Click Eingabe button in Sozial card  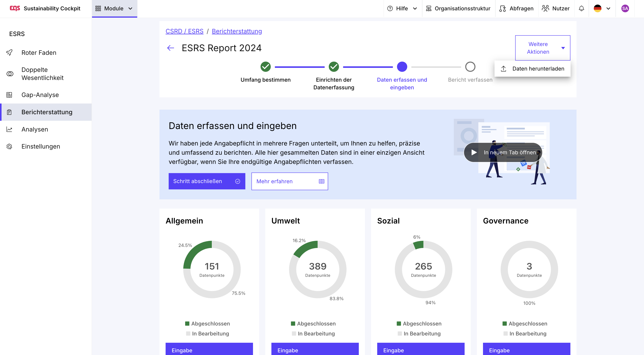pos(421,349)
